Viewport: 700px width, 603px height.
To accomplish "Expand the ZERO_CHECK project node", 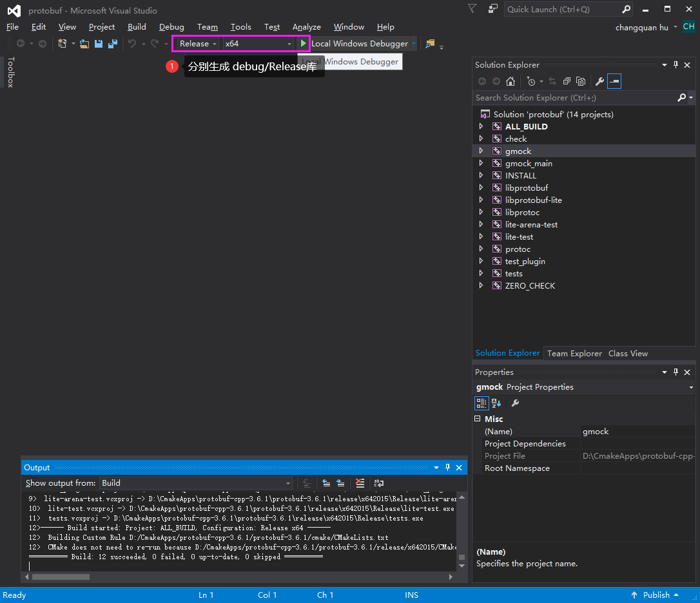I will (x=481, y=285).
